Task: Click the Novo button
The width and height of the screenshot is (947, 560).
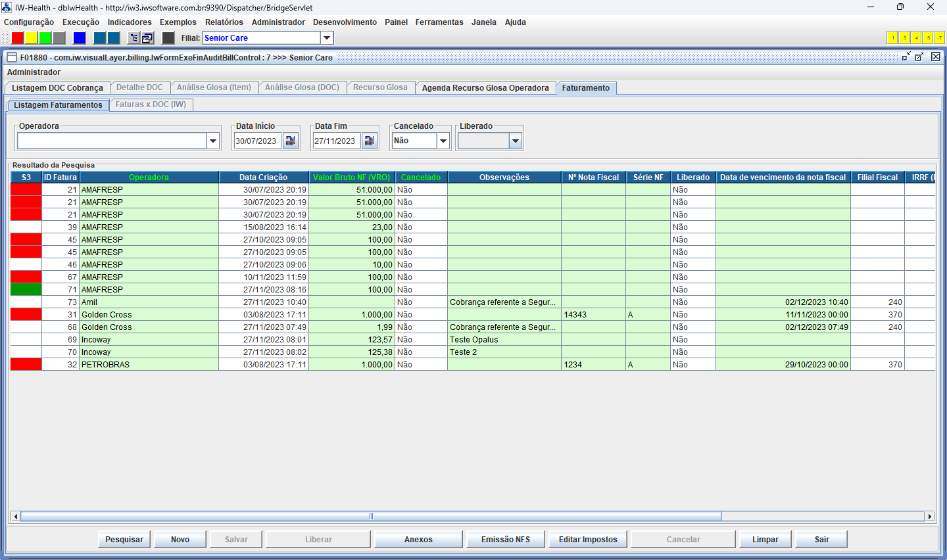Action: pos(180,540)
